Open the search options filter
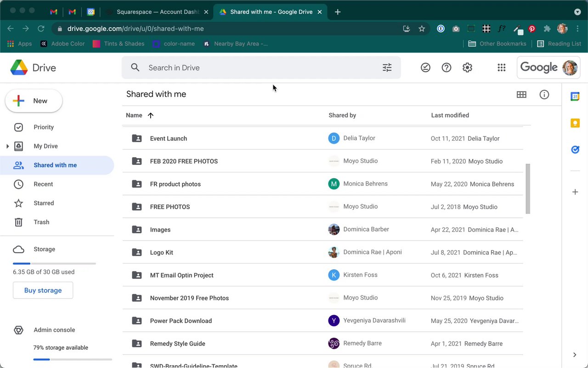Image resolution: width=588 pixels, height=368 pixels. tap(387, 68)
